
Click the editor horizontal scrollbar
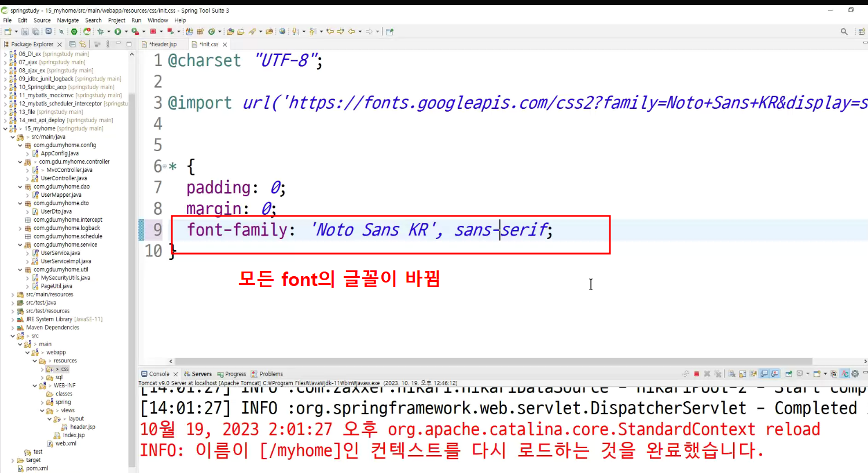click(494, 361)
